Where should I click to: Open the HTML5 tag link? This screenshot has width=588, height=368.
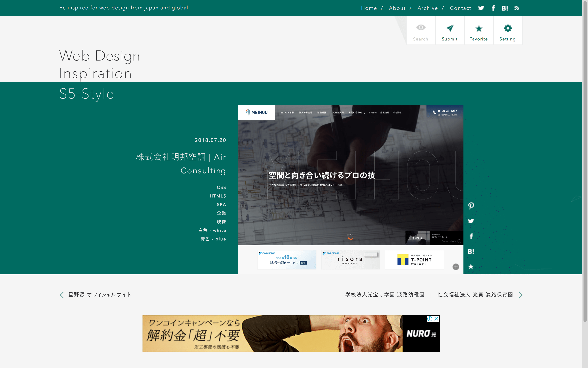click(218, 196)
